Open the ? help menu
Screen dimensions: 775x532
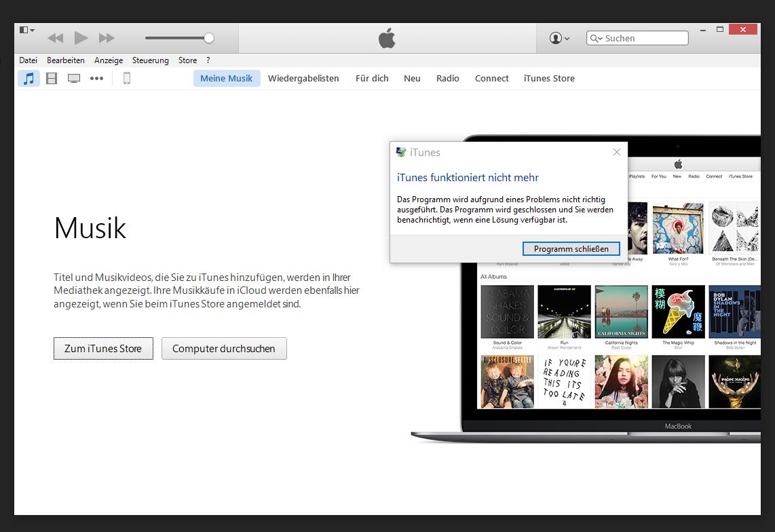coord(208,60)
